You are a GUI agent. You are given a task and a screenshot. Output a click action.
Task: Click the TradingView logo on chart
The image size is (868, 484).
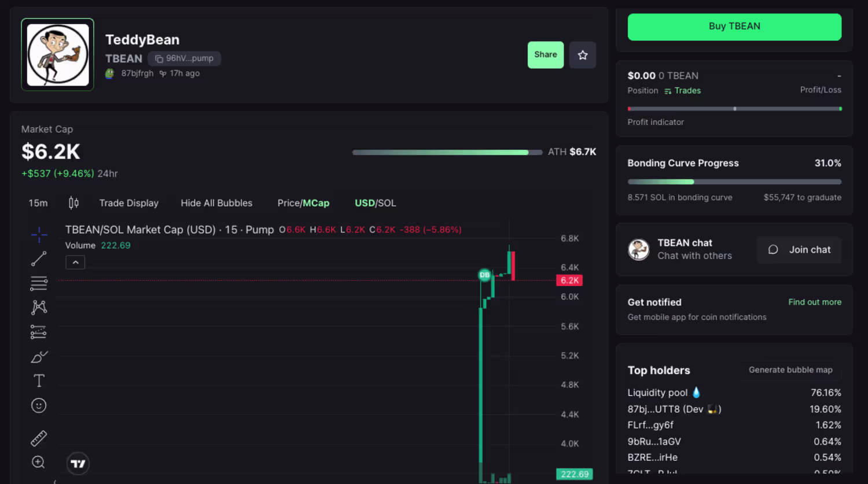coord(78,463)
